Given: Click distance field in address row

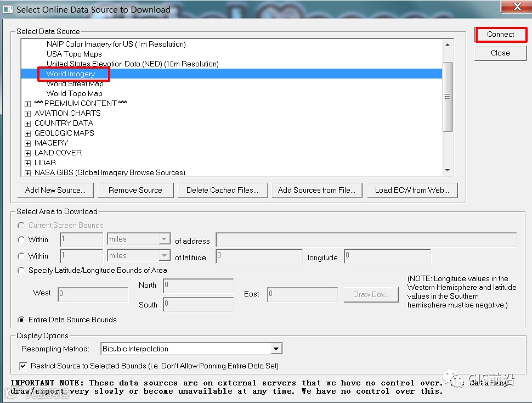Looking at the screenshot, I should (81, 240).
